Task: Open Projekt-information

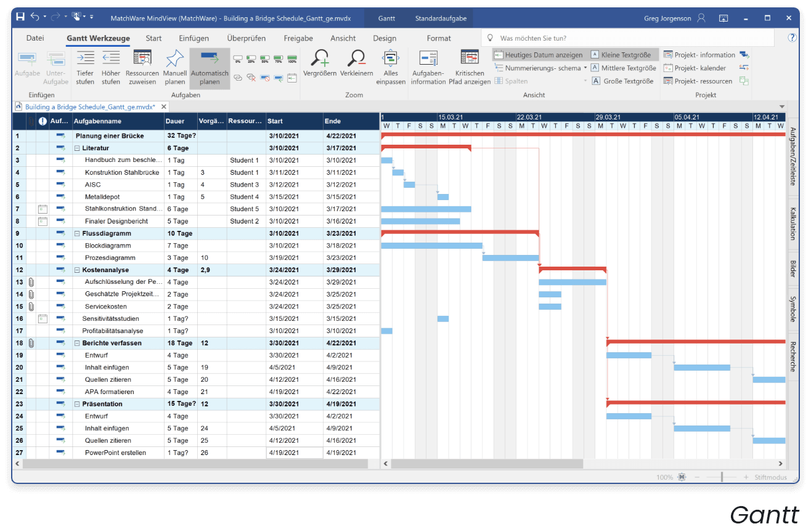Action: coord(699,55)
